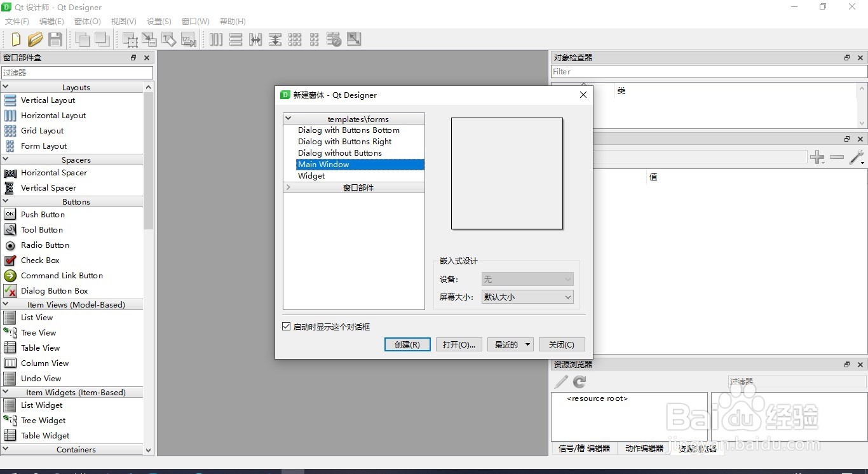Select the Edit Signals/Slots mode icon
868x474 pixels.
tap(149, 39)
